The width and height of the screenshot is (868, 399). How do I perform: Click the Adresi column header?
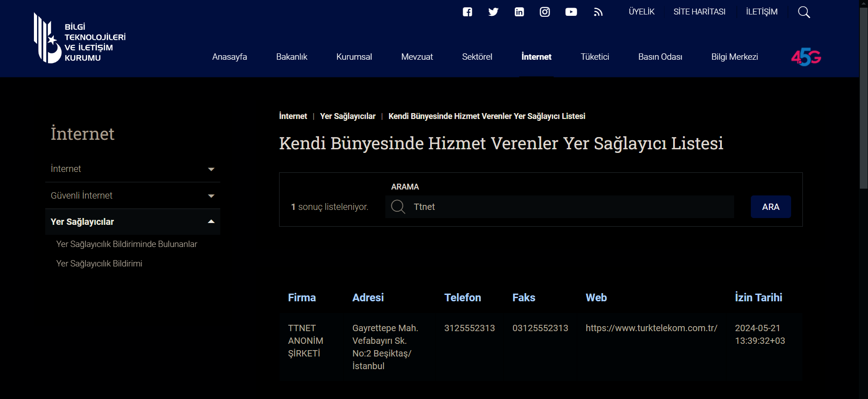click(x=368, y=298)
